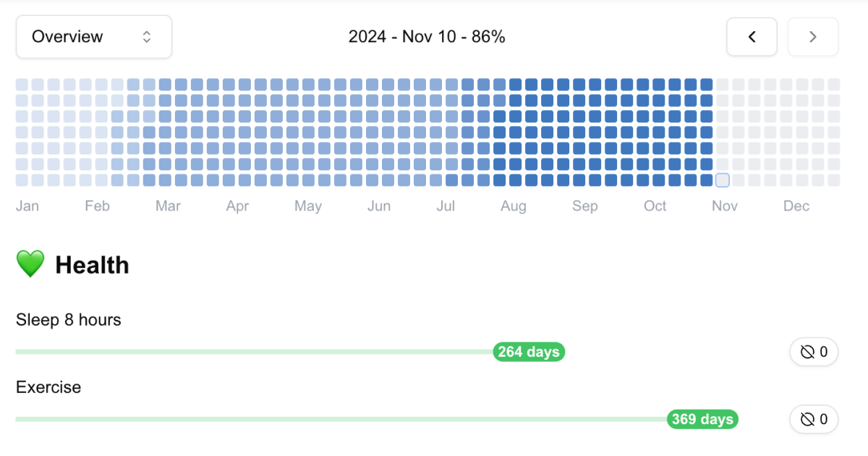
Task: Click the Health category heading
Action: [x=92, y=265]
